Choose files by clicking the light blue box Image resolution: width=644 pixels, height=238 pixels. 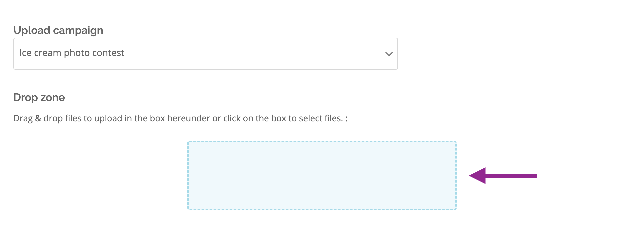pyautogui.click(x=322, y=175)
